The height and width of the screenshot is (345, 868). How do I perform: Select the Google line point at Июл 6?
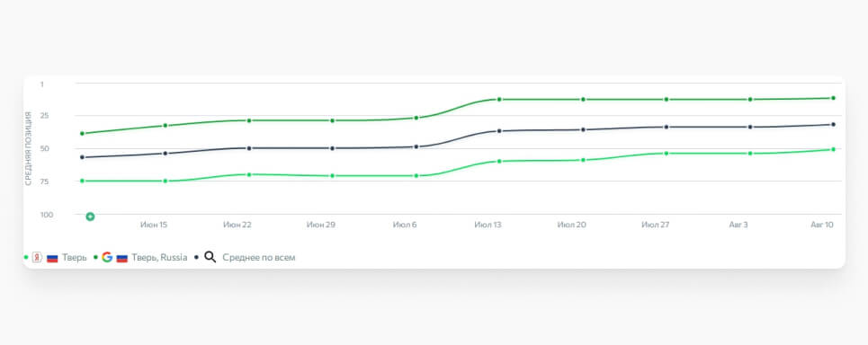[416, 118]
